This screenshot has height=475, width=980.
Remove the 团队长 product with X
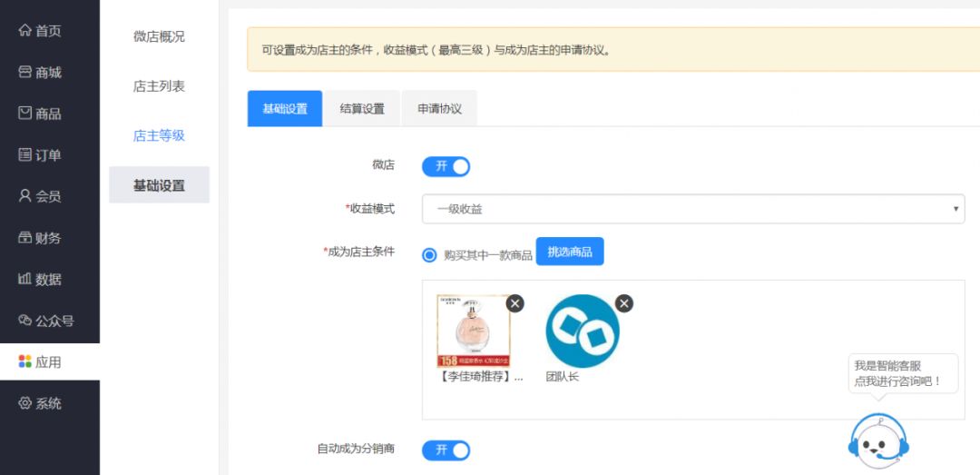click(x=623, y=303)
